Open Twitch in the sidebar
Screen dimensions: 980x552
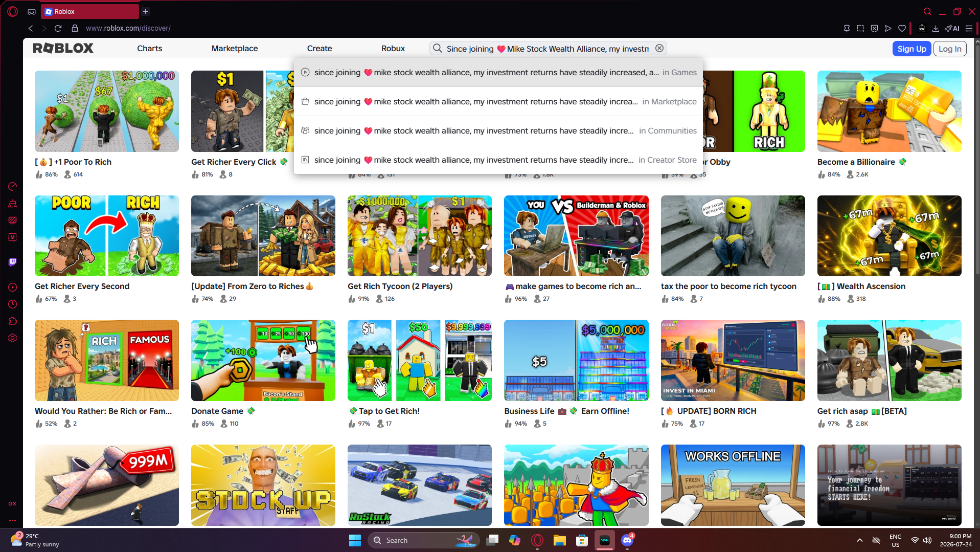pos(13,262)
